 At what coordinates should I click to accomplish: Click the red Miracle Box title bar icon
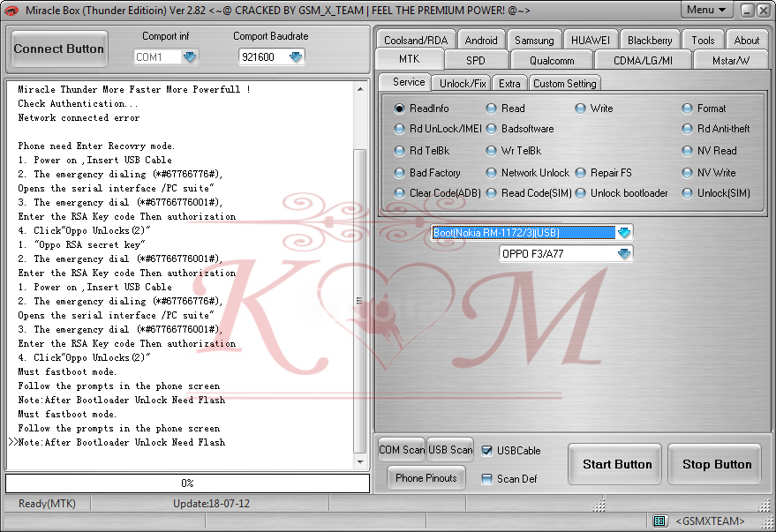click(x=11, y=10)
